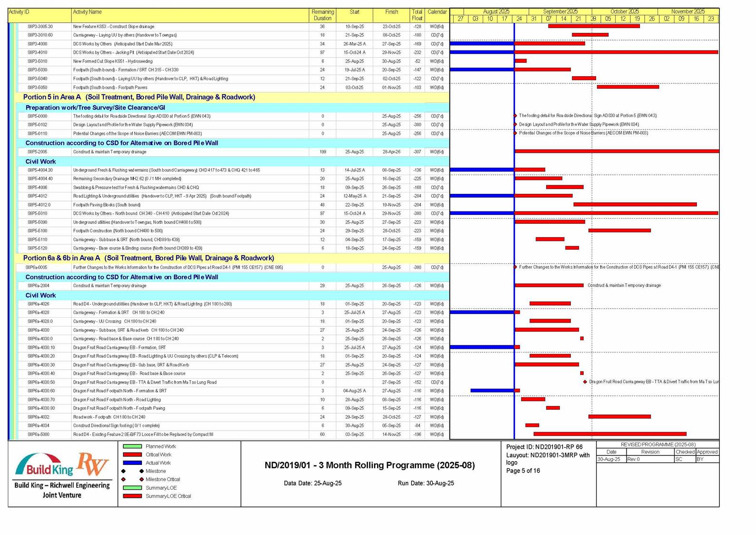756x535 pixels.
Task: Click the blue actual-work bar for S8P6a-4030.60
Action: point(492,391)
